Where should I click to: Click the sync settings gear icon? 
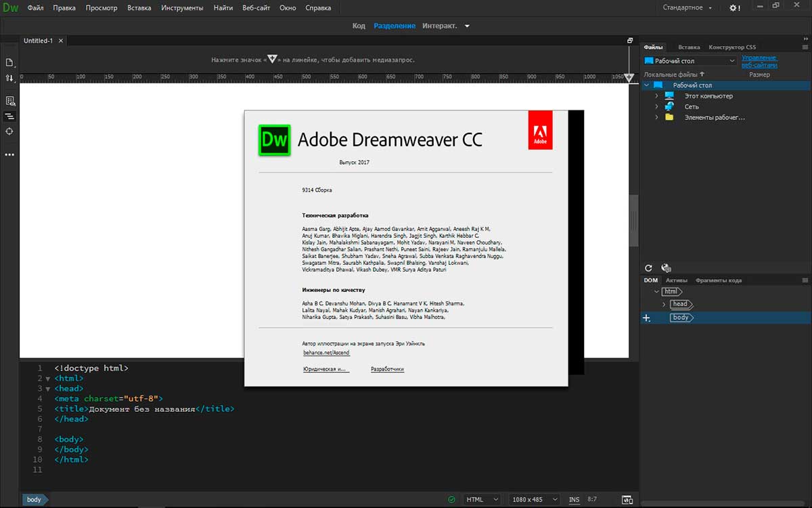tap(734, 8)
